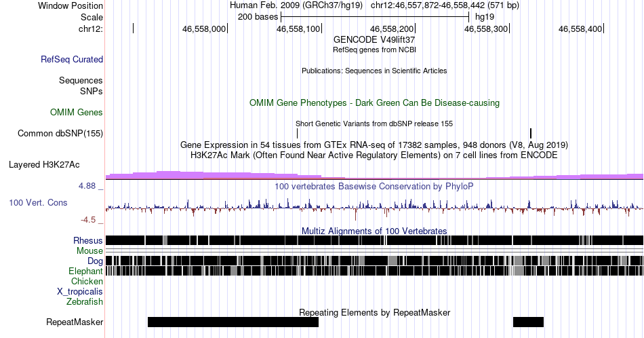Viewport: 644px width, 338px height.
Task: Click the 100 Vert. Cons track label
Action: click(x=38, y=202)
